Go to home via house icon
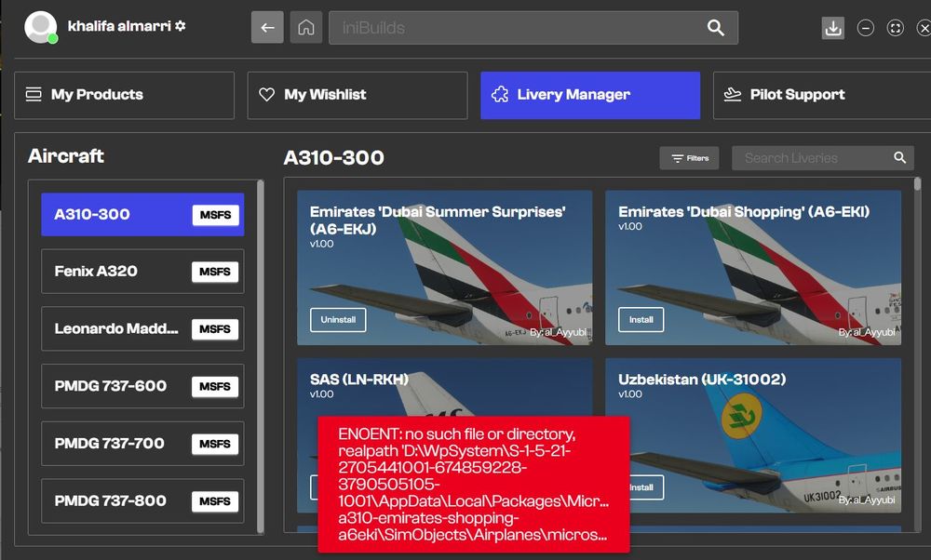Viewport: 931px width, 560px height. 305,28
